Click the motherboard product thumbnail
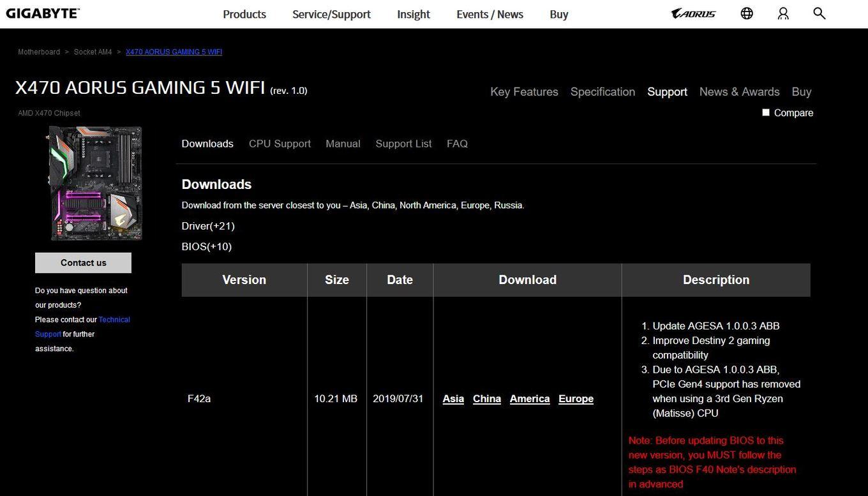 96,183
